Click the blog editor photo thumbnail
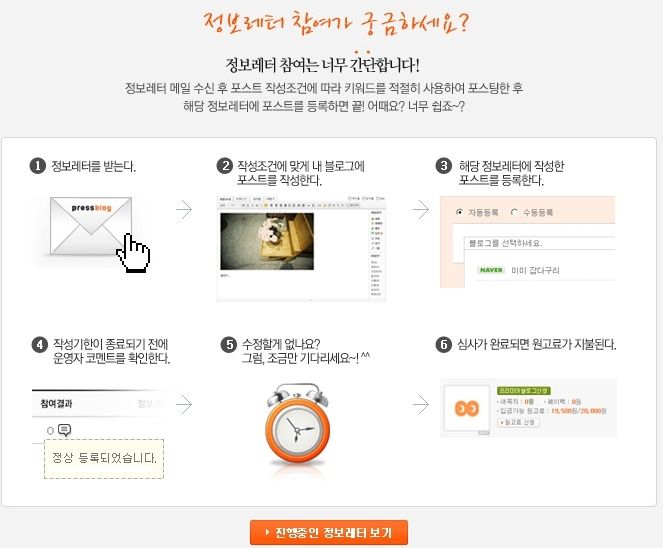The width and height of the screenshot is (663, 548). (x=267, y=241)
